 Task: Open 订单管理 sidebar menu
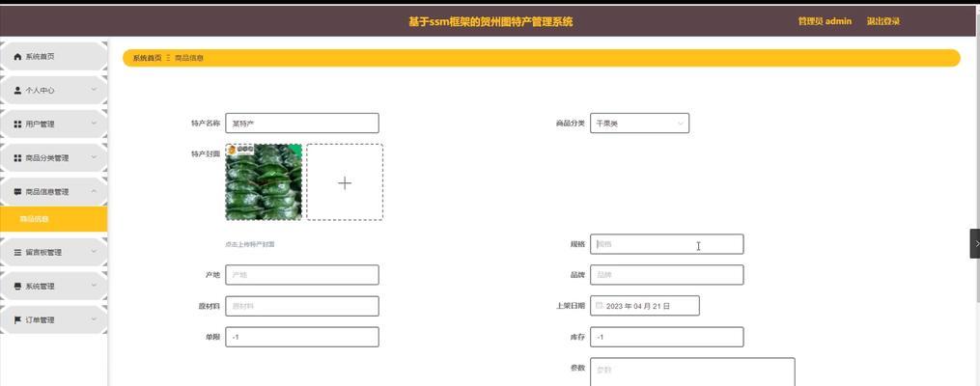[x=54, y=319]
